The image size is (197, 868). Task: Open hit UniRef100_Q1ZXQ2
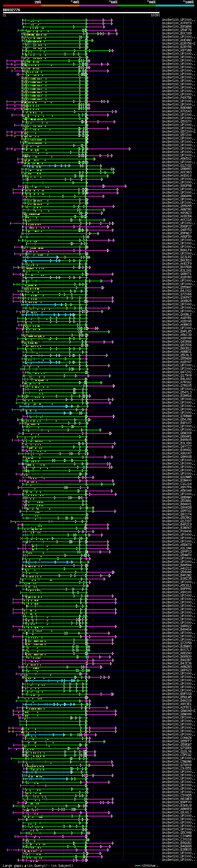pos(177,165)
